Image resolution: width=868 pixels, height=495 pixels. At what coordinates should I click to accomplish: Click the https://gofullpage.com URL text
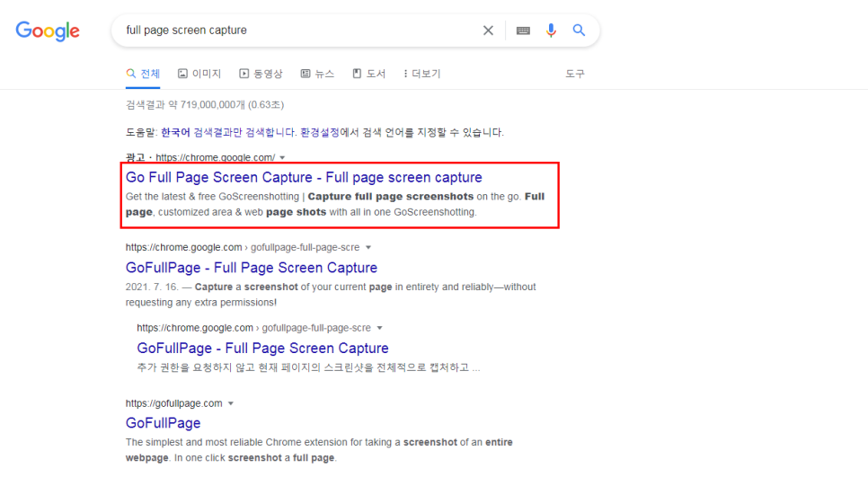click(x=173, y=403)
